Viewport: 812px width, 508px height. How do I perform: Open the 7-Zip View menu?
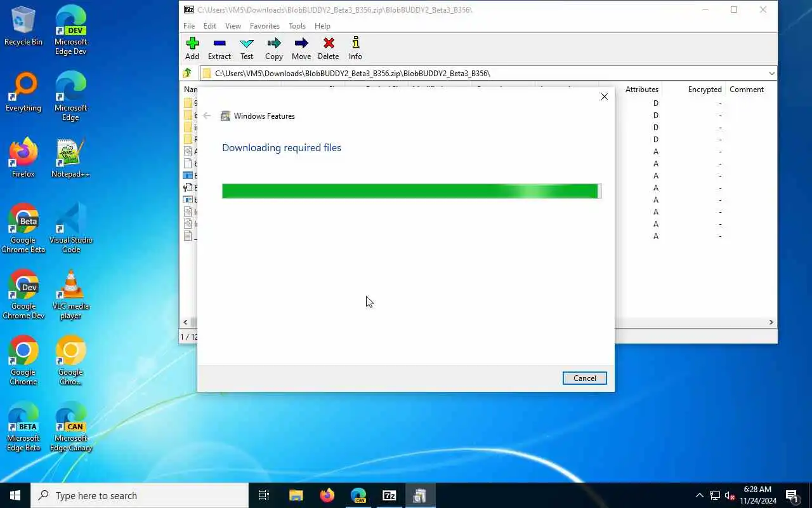point(233,26)
